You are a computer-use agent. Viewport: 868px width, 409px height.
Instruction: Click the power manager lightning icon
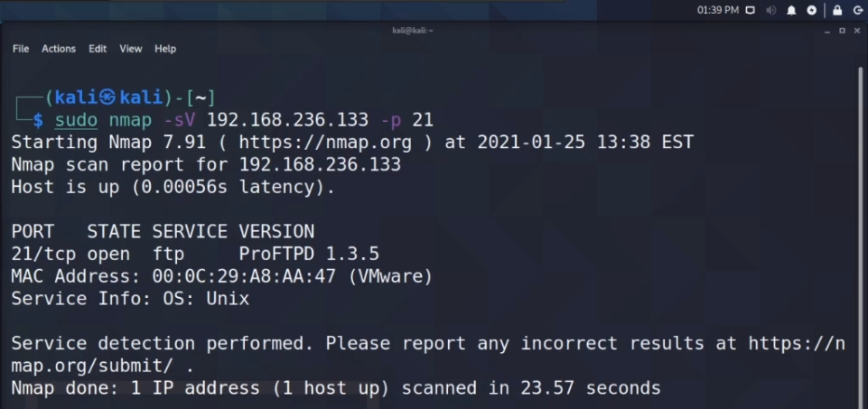812,10
